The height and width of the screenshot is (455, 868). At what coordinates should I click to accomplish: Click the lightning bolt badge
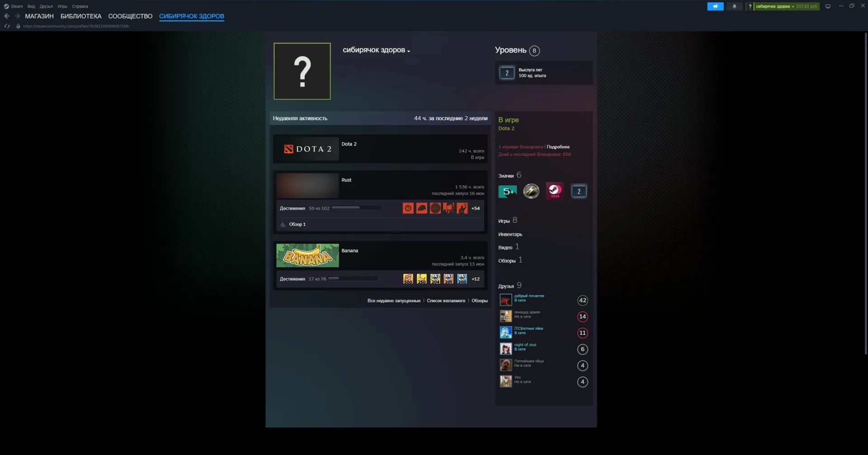click(531, 191)
